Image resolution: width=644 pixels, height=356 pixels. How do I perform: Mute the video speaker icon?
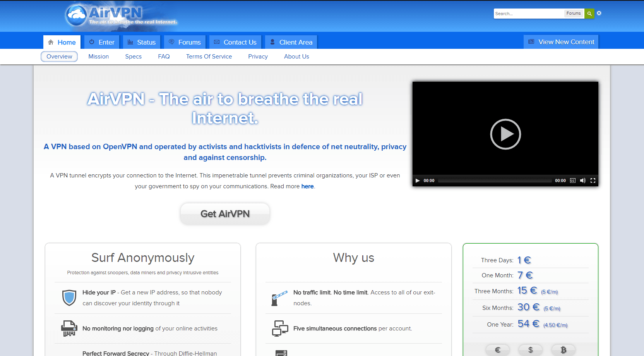pos(582,181)
